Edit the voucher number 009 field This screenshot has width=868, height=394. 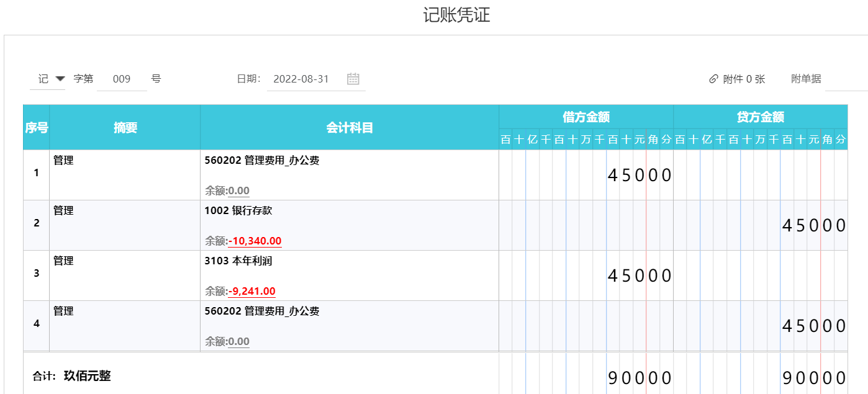(x=122, y=79)
